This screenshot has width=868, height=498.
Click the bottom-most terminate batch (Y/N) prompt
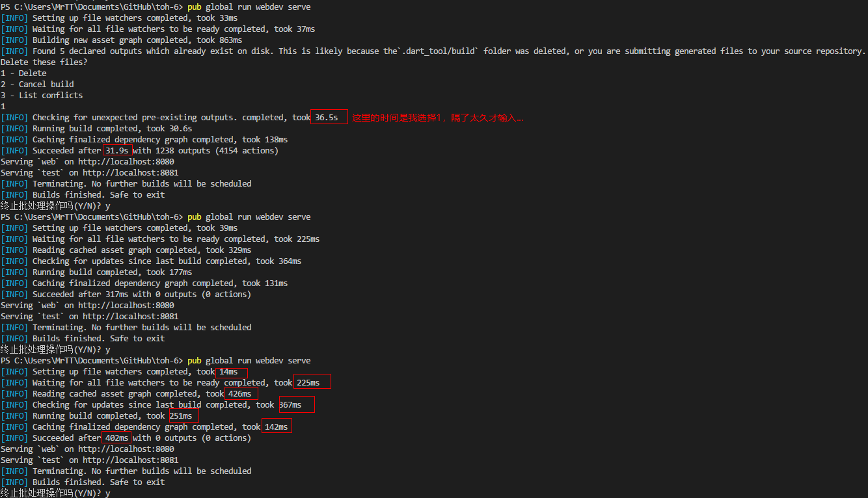point(55,493)
